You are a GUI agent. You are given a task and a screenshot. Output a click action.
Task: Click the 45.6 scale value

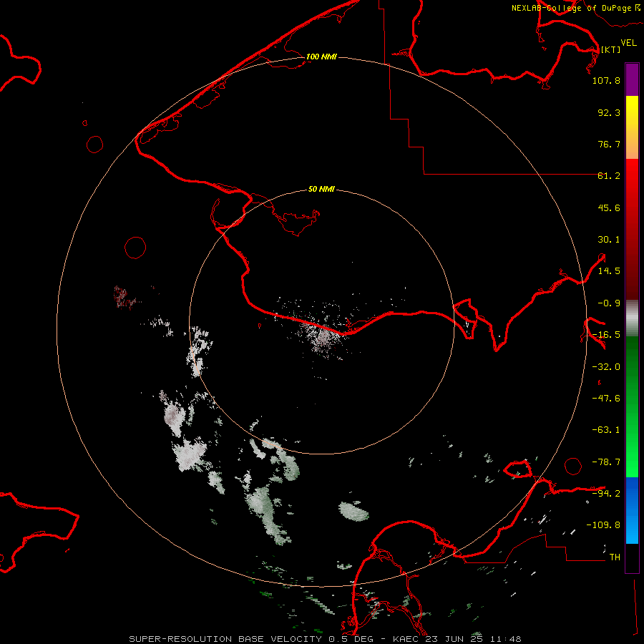pos(609,208)
